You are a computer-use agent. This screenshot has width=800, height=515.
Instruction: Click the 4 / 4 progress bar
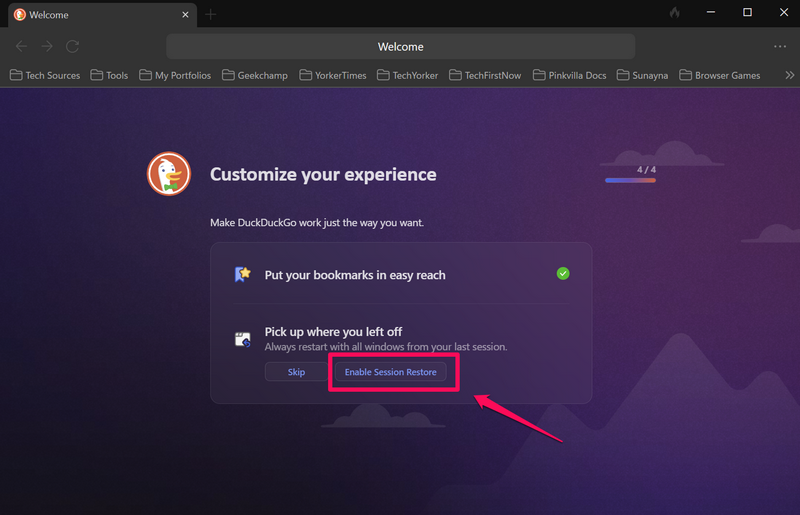pos(630,180)
